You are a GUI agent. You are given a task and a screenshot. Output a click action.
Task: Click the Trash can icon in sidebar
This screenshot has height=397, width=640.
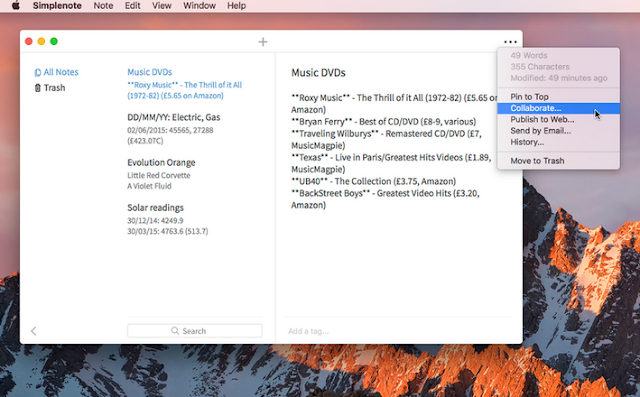[x=38, y=88]
